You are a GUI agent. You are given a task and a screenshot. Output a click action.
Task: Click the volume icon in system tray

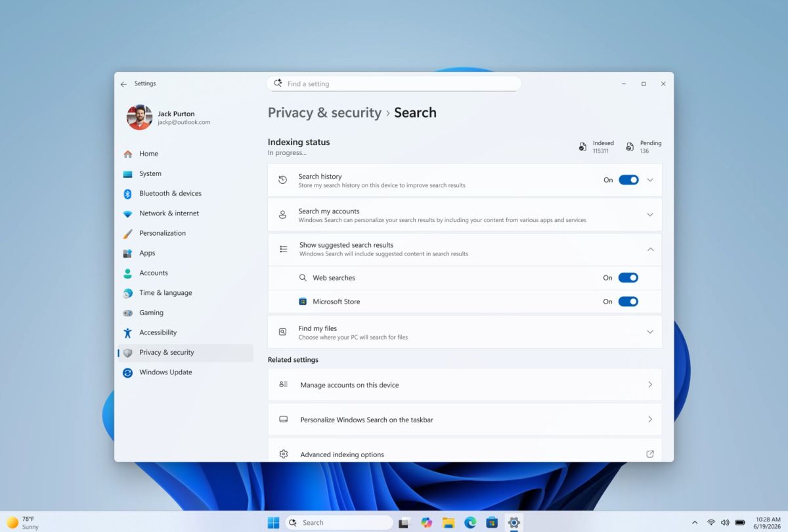click(x=725, y=522)
